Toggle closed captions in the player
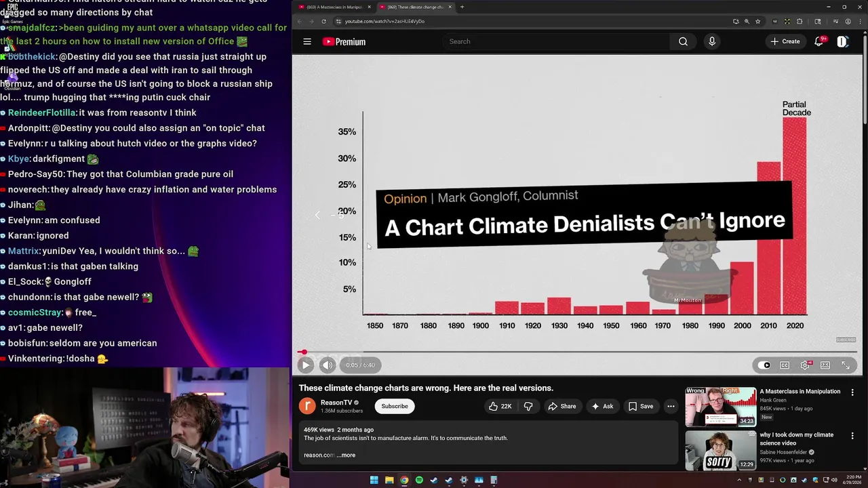The width and height of the screenshot is (868, 488). coord(785,365)
